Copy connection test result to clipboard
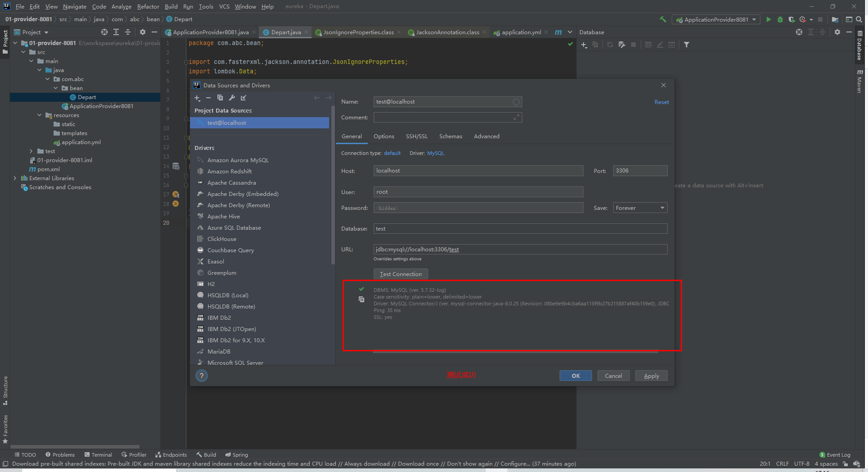Viewport: 868px width, 472px height. pyautogui.click(x=362, y=300)
